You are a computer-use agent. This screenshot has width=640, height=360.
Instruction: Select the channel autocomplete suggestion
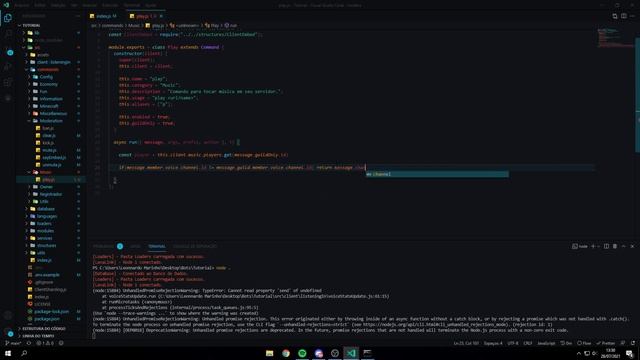point(437,174)
